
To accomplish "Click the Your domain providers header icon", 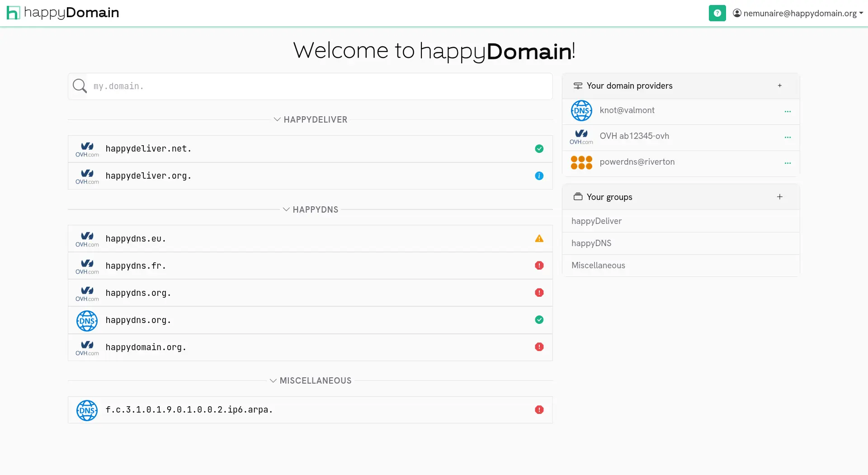I will pos(578,86).
